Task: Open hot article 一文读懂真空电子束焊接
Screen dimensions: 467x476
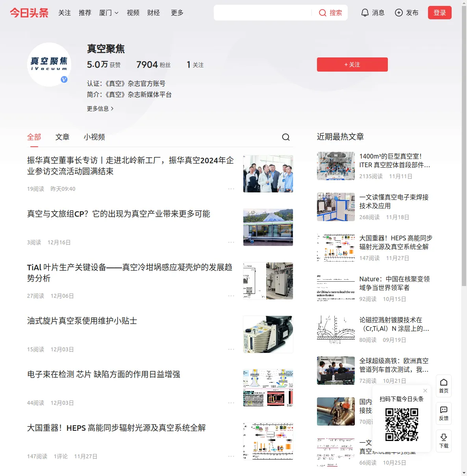Action: [394, 201]
